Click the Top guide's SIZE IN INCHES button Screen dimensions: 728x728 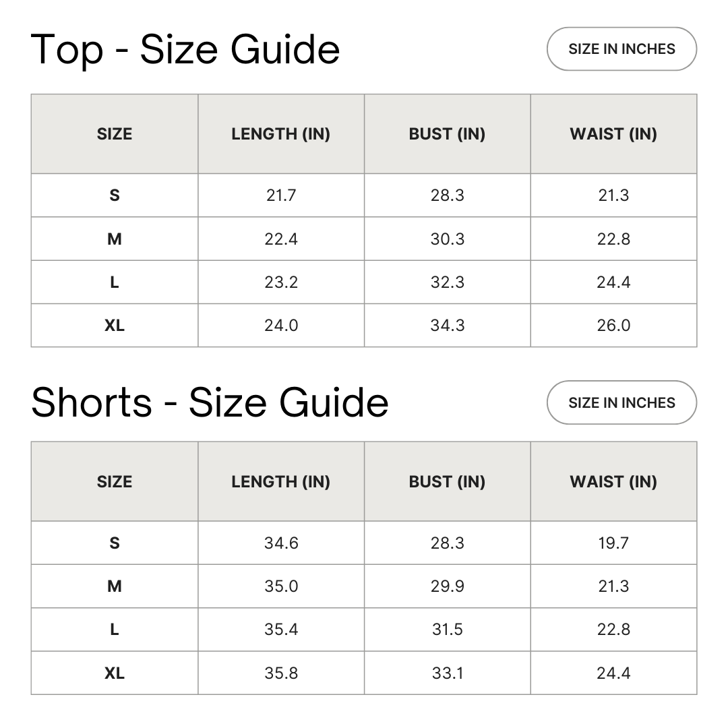tap(621, 49)
